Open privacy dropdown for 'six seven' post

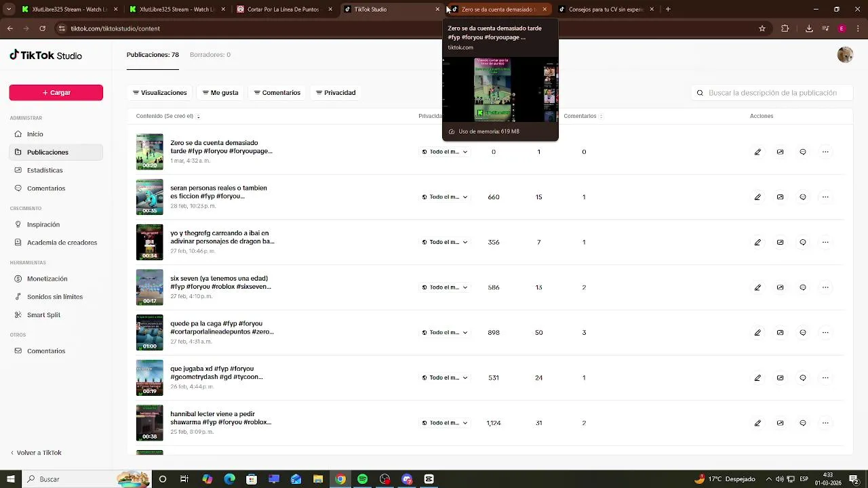click(x=445, y=287)
